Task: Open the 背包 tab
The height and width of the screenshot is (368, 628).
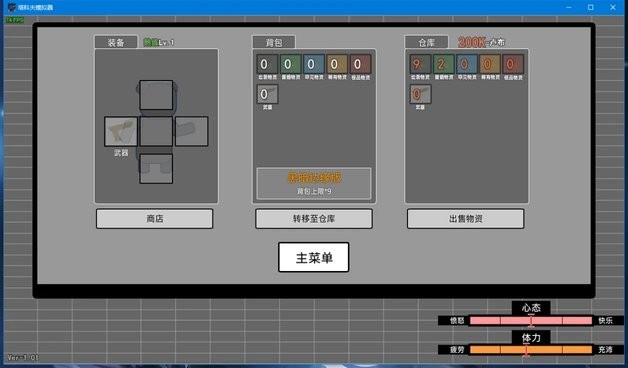Action: (x=274, y=42)
